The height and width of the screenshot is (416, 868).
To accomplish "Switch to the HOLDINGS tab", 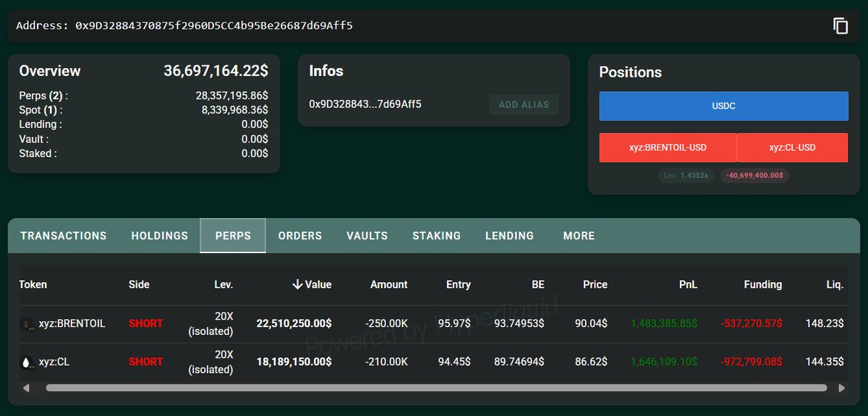I will click(x=160, y=236).
